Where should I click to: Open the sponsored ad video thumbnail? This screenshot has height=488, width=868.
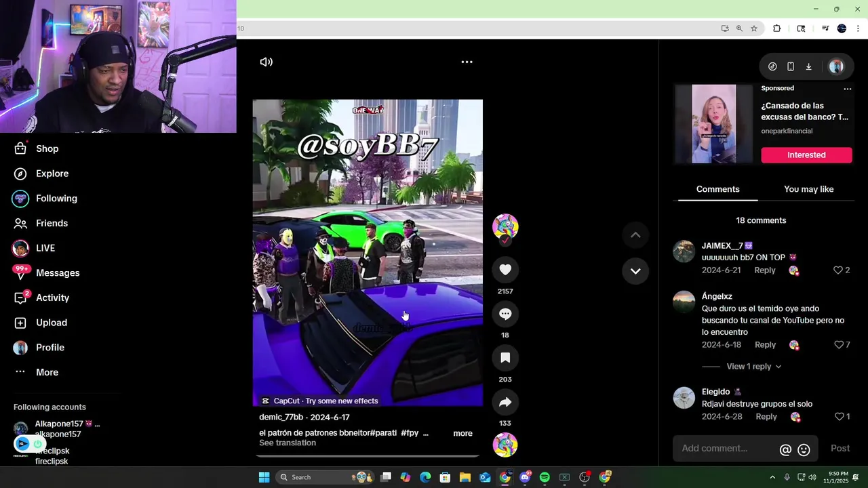click(x=713, y=124)
